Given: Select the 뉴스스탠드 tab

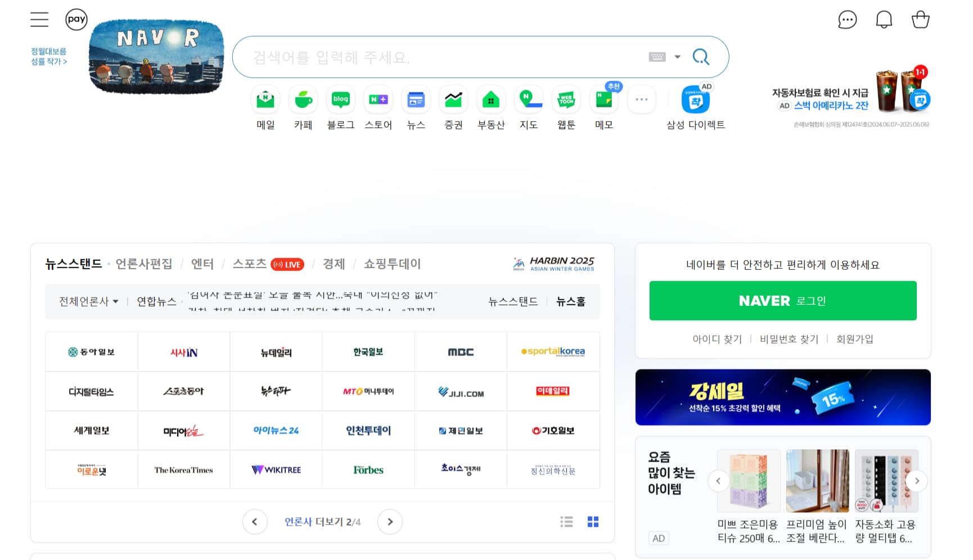Looking at the screenshot, I should 73,264.
